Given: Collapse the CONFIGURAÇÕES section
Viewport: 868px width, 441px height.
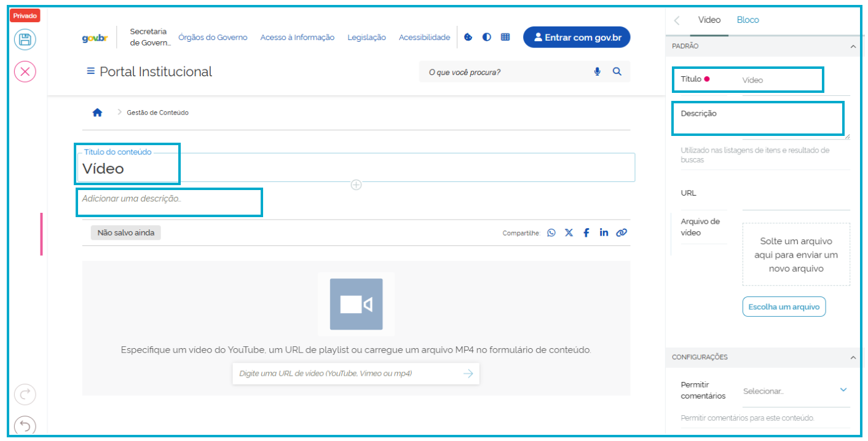Looking at the screenshot, I should 853,357.
